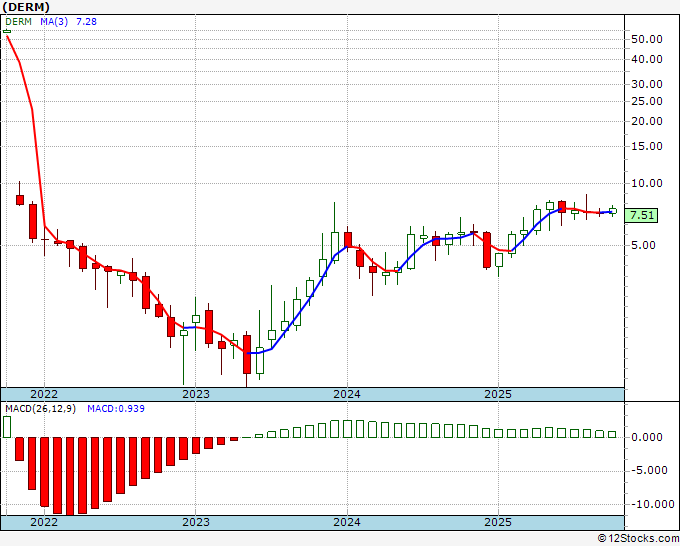This screenshot has width=680, height=546.
Task: Click the -10.000 MACD axis label
Action: click(x=652, y=504)
